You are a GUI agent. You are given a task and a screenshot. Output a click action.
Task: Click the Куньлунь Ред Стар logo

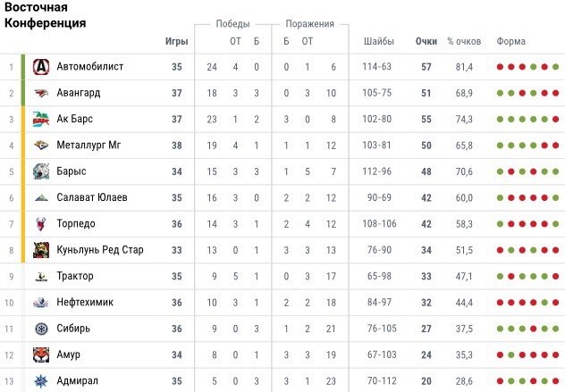[x=40, y=250]
